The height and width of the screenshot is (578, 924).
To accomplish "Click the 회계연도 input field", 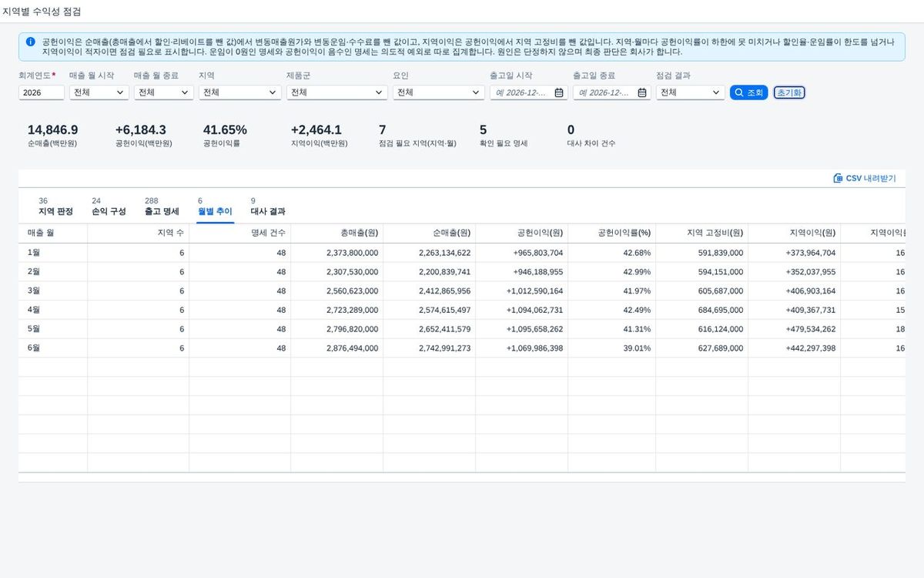I will pyautogui.click(x=42, y=92).
